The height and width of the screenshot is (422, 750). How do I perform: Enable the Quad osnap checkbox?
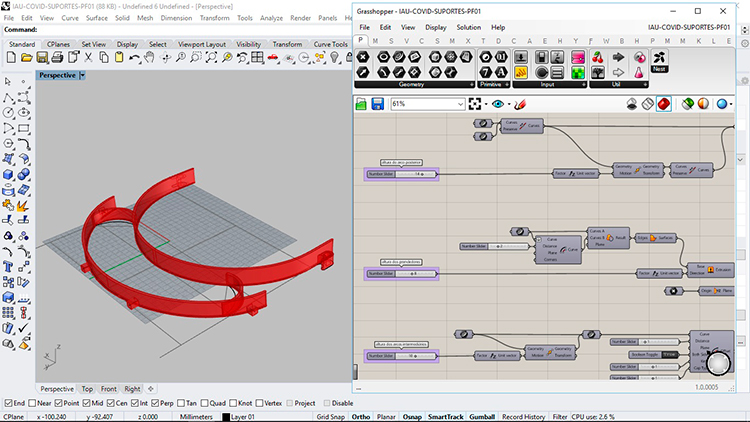click(204, 403)
